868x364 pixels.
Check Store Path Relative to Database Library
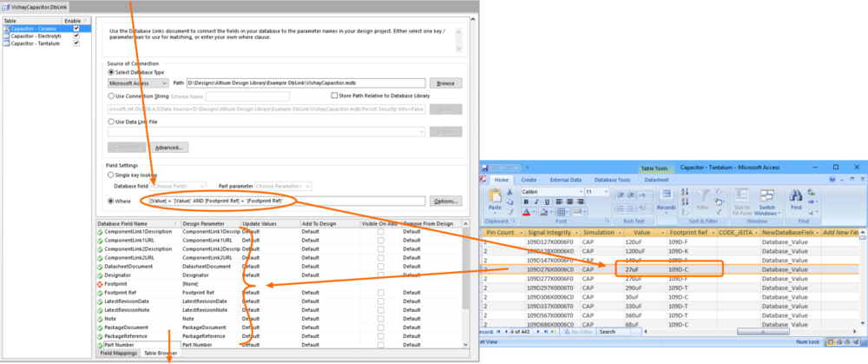click(x=334, y=96)
